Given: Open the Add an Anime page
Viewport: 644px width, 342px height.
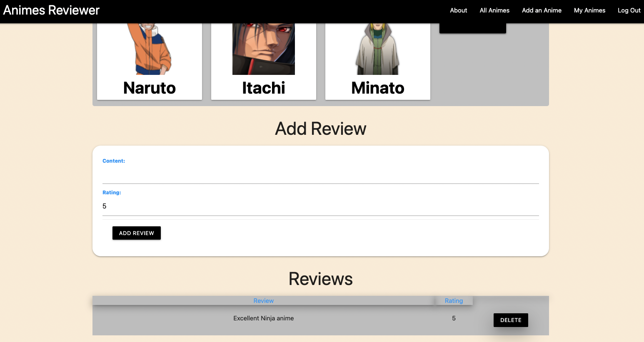Looking at the screenshot, I should tap(542, 10).
